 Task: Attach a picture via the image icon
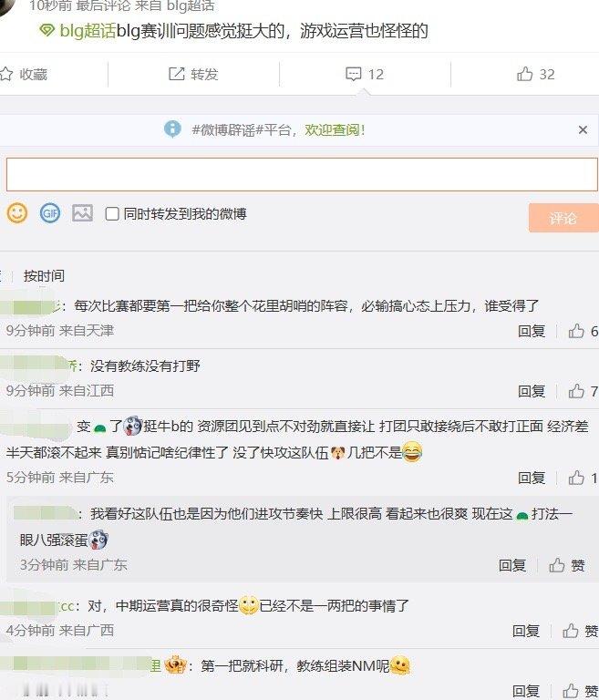pos(83,213)
